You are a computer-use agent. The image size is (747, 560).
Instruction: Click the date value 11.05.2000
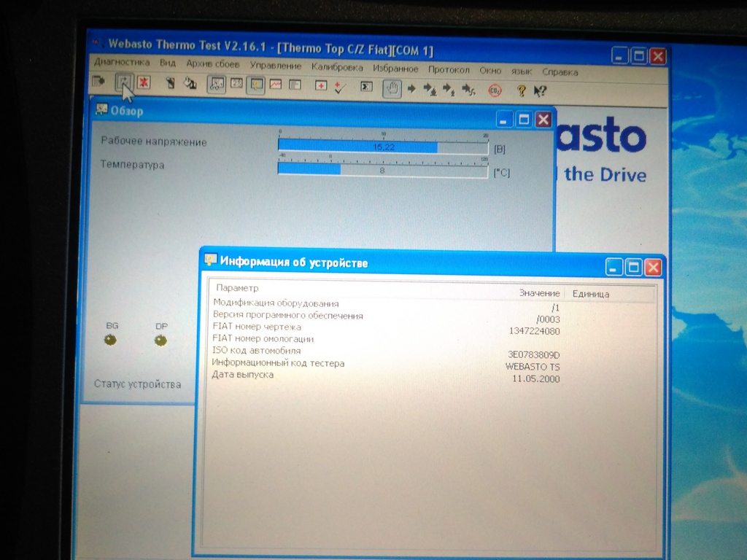pyautogui.click(x=536, y=379)
